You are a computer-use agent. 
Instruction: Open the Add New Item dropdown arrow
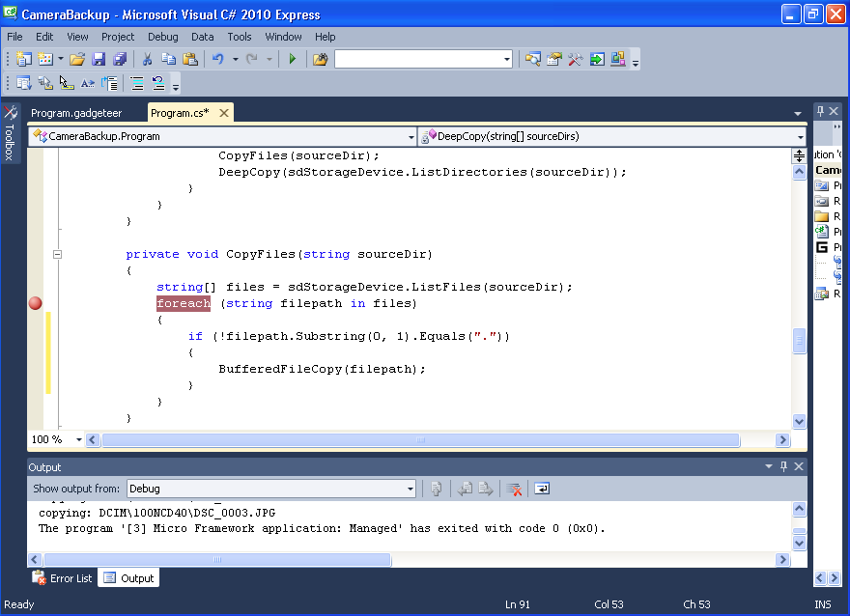click(x=60, y=59)
